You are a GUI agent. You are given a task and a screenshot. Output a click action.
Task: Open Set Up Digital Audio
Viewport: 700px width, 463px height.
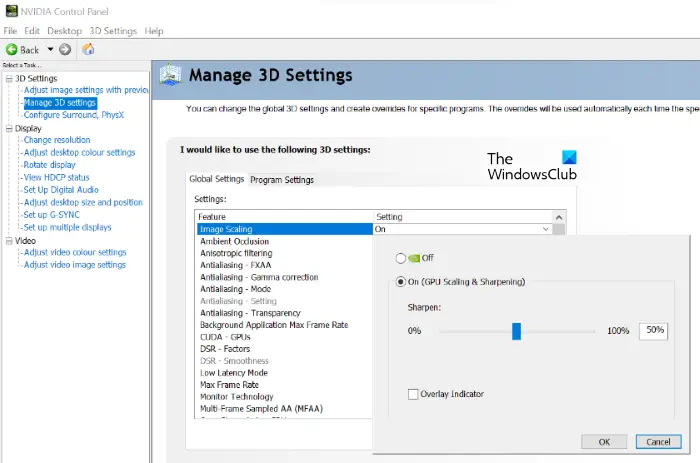(61, 190)
